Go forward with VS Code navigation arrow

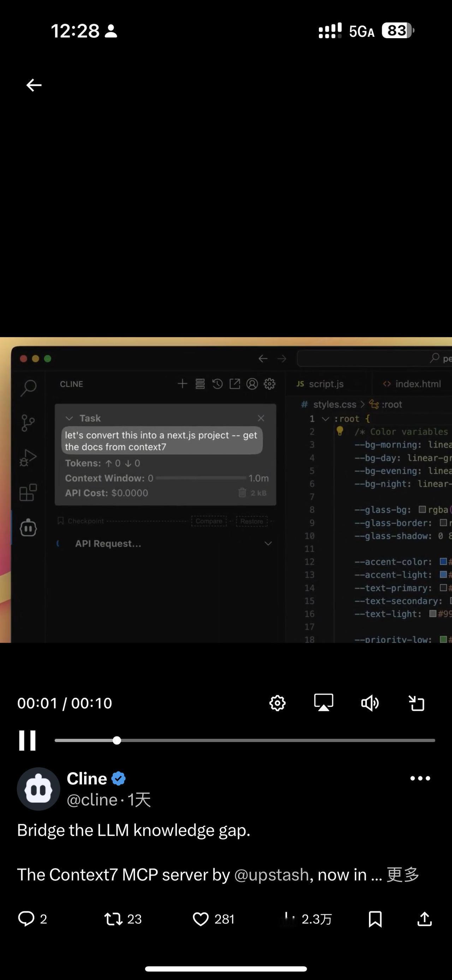click(x=282, y=358)
